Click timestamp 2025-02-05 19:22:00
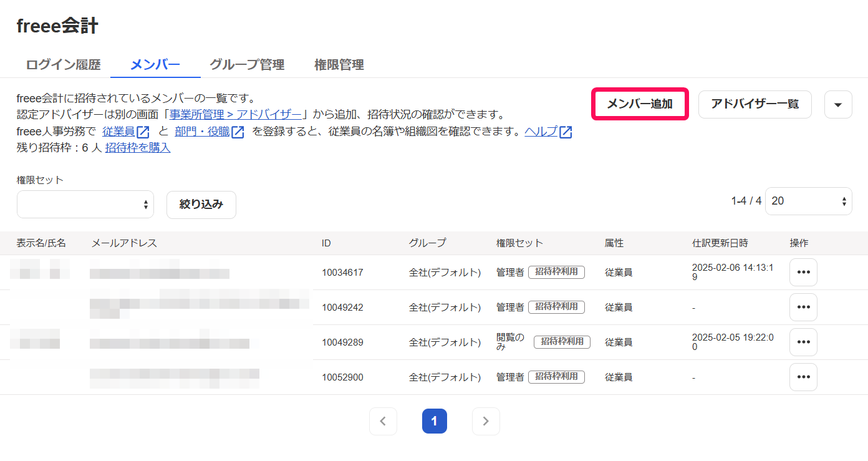 [x=733, y=342]
